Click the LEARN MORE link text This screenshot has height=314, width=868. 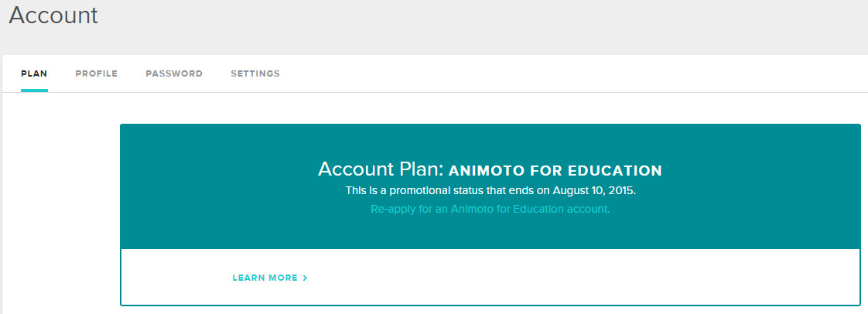click(265, 278)
